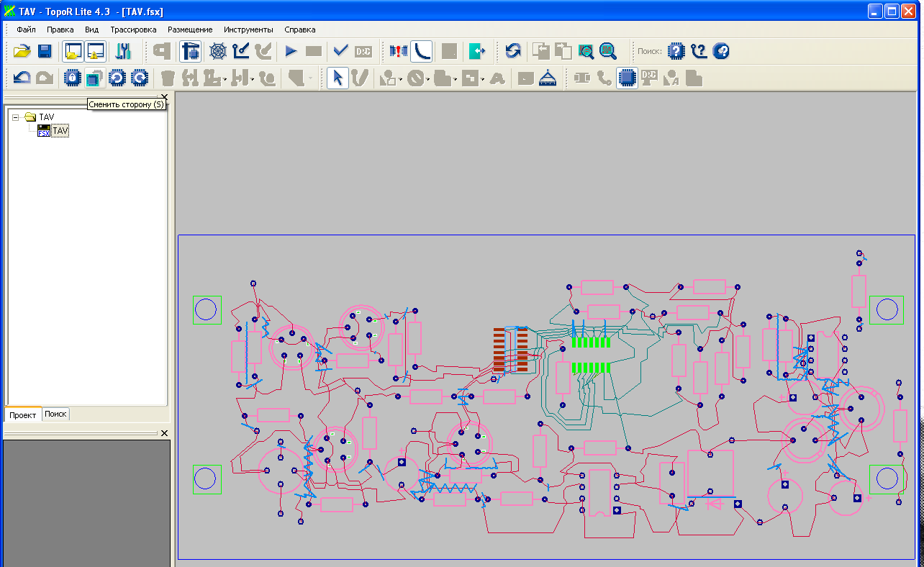Click the Change Side (Сменить сторону) chip icon

(x=94, y=78)
